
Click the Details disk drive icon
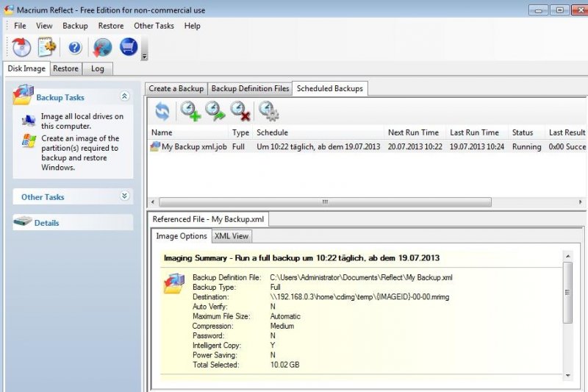tap(23, 221)
